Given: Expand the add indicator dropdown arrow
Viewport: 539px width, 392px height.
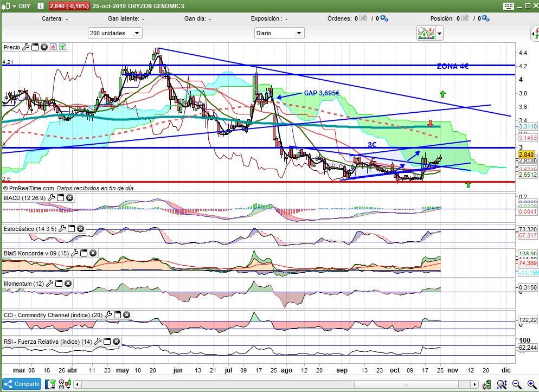Looking at the screenshot, I should [x=439, y=34].
